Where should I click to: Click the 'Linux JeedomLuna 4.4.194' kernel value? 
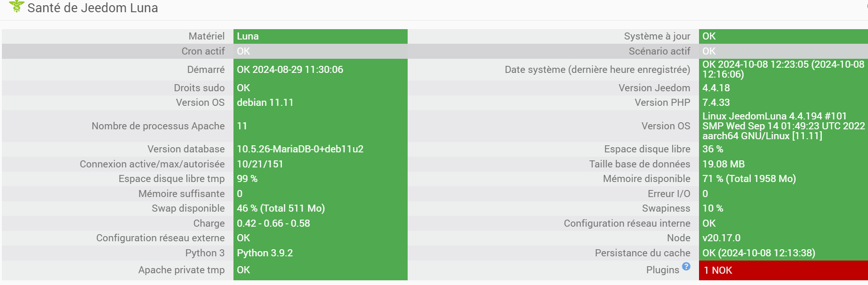click(784, 126)
